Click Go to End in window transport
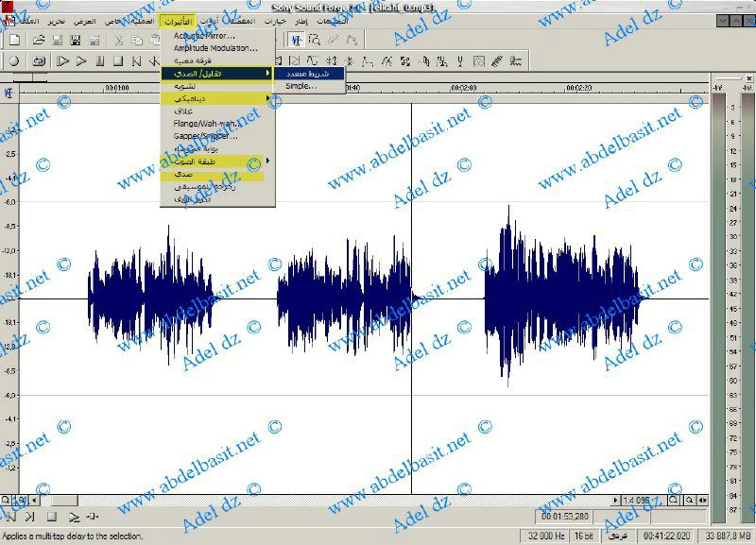 [x=29, y=517]
